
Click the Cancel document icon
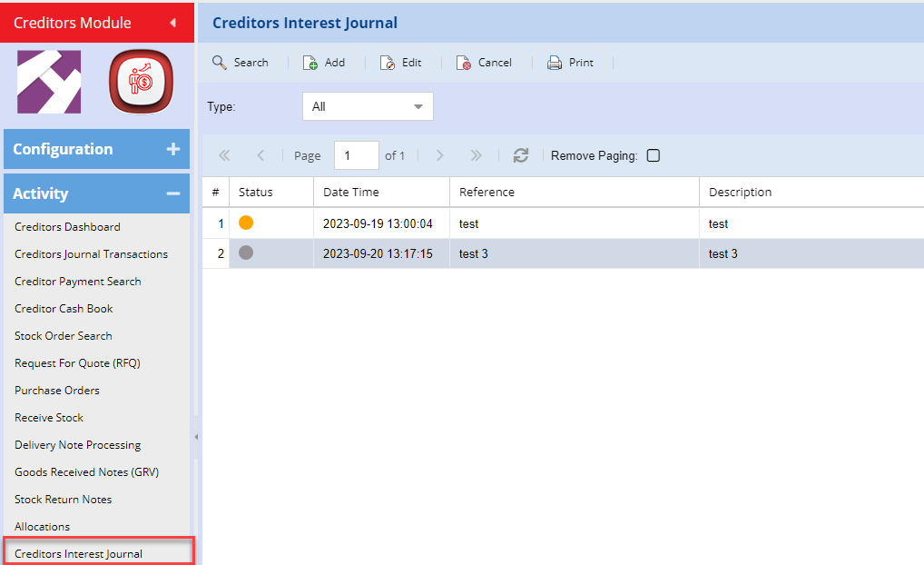pyautogui.click(x=463, y=63)
